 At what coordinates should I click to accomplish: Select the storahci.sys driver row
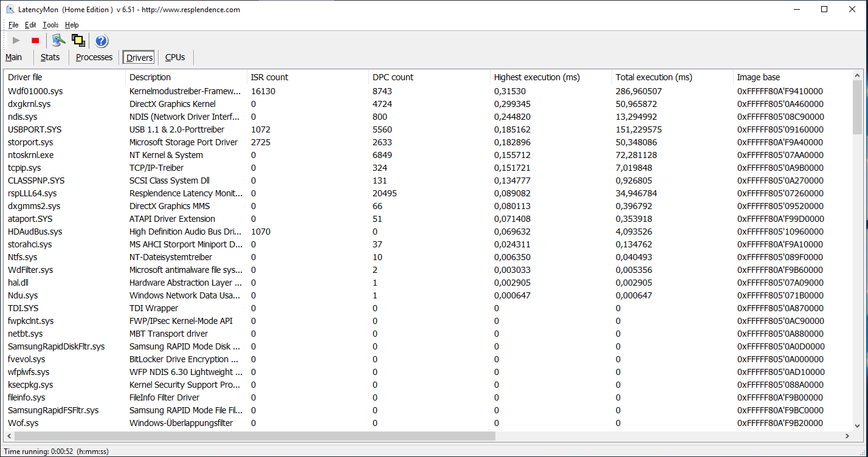[428, 244]
